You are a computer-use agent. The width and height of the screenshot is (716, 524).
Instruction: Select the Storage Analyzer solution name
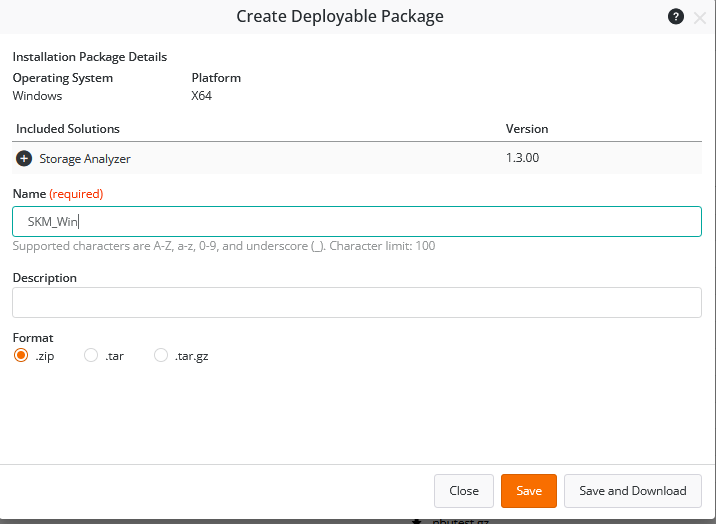[x=85, y=158]
